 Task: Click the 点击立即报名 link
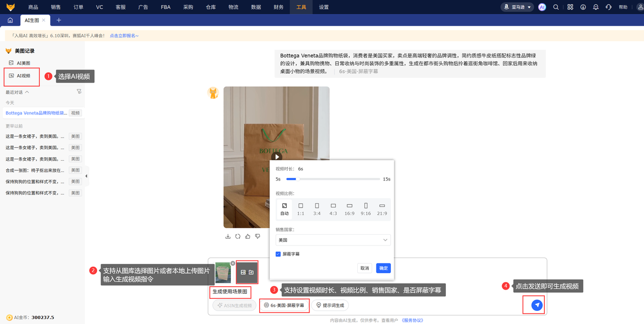click(x=124, y=36)
